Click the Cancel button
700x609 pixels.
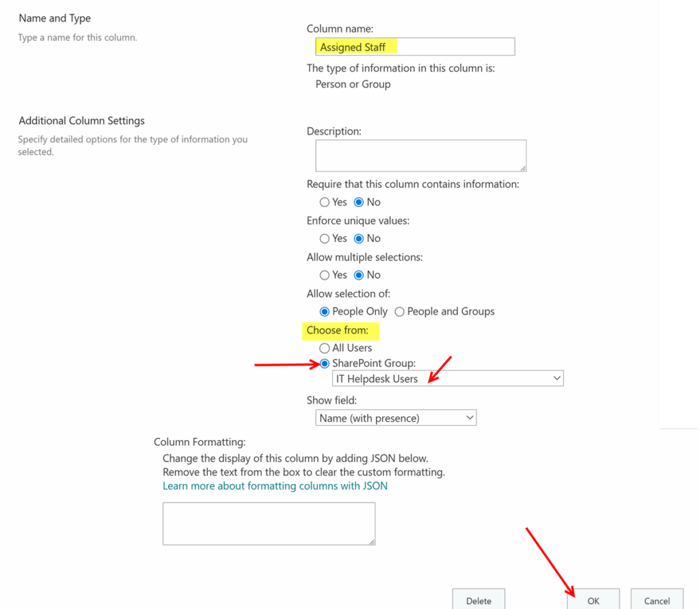pyautogui.click(x=656, y=600)
